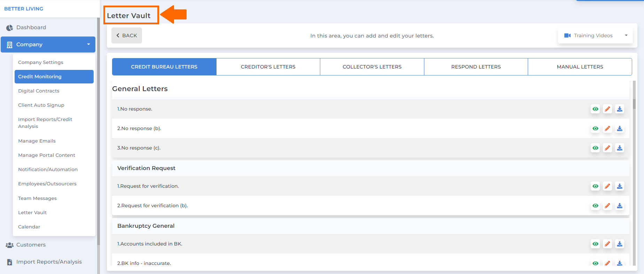Click the edit pencil for 1.No response letter

click(x=607, y=109)
